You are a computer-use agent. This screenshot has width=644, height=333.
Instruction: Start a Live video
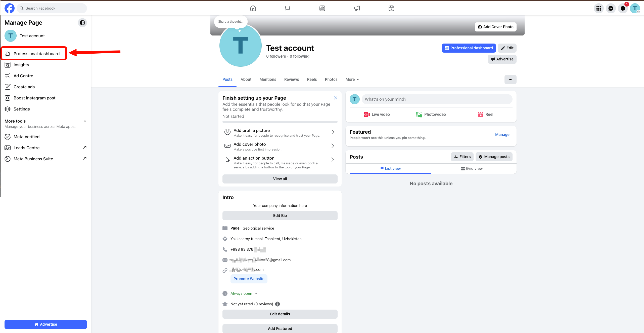pyautogui.click(x=377, y=115)
